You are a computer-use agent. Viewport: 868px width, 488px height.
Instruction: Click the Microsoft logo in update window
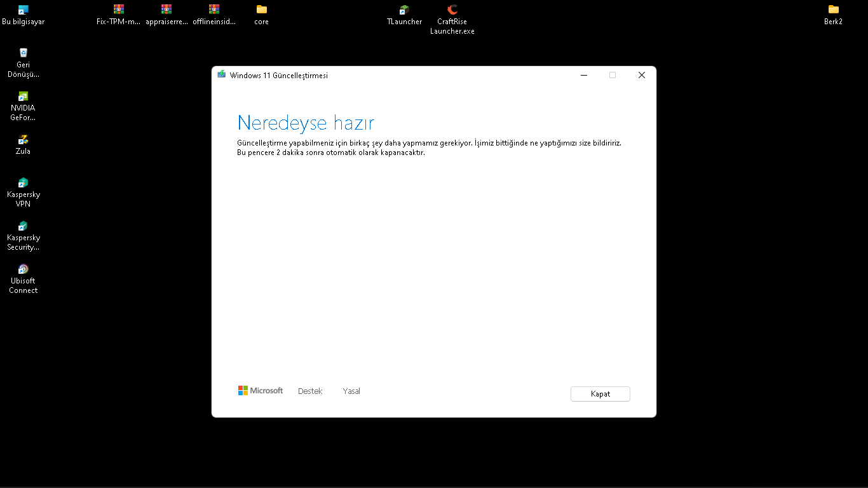[261, 391]
